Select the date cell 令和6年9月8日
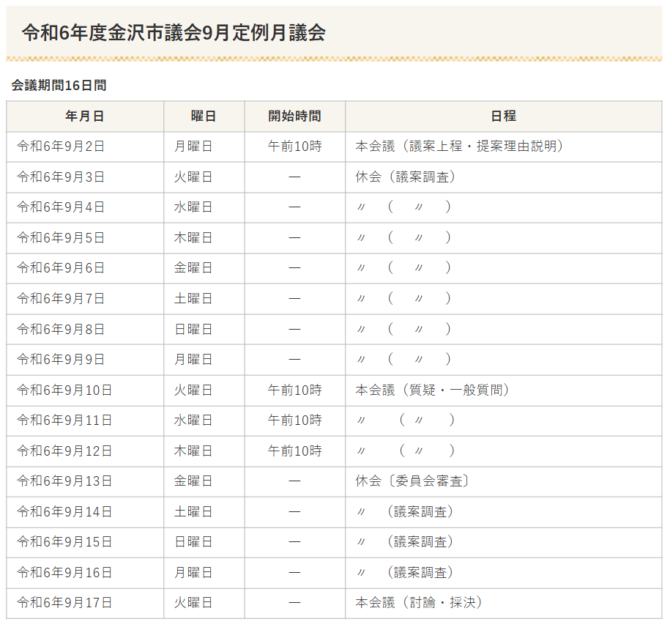 click(85, 330)
